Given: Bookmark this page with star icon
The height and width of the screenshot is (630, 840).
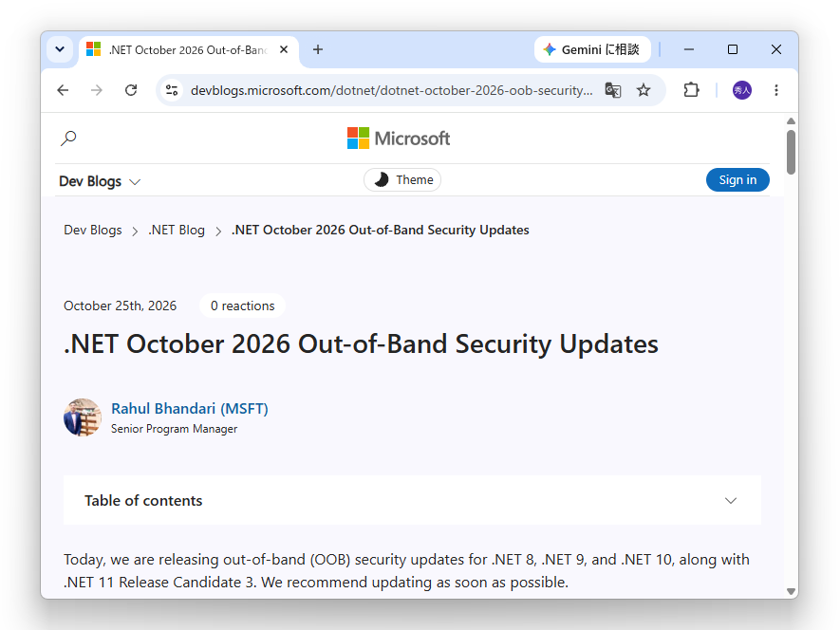Looking at the screenshot, I should (644, 90).
